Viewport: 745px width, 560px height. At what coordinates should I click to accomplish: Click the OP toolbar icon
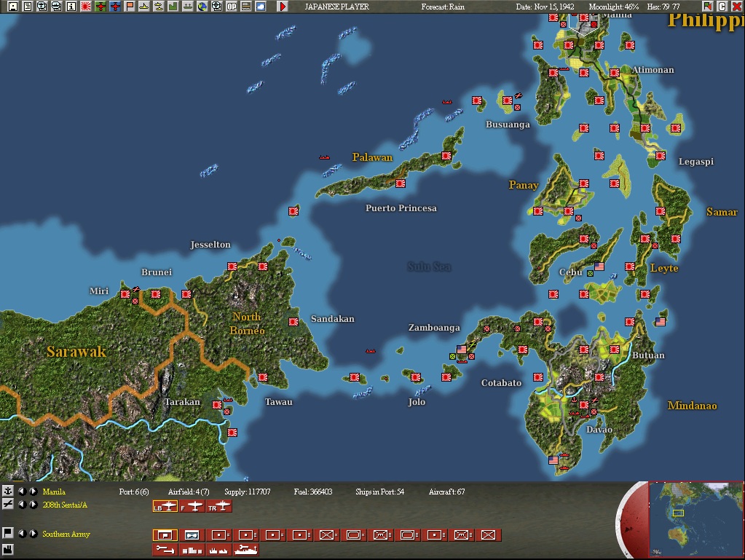[232, 6]
